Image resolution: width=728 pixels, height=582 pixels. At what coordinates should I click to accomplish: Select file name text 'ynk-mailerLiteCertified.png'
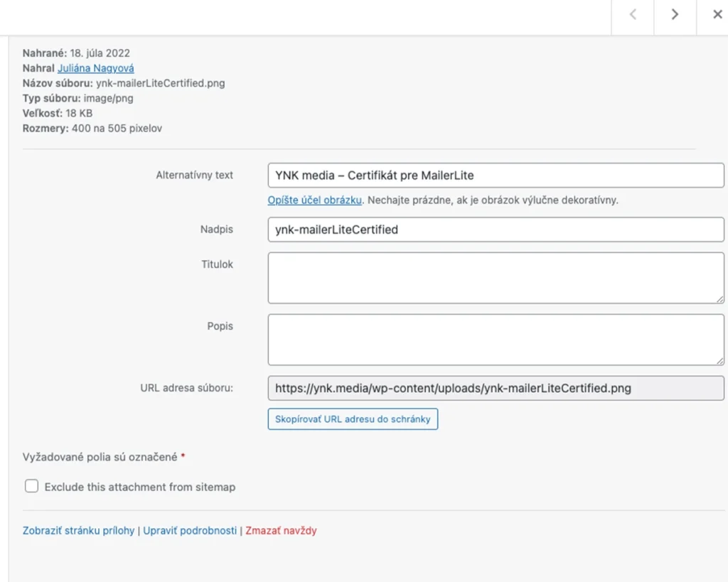pyautogui.click(x=160, y=83)
